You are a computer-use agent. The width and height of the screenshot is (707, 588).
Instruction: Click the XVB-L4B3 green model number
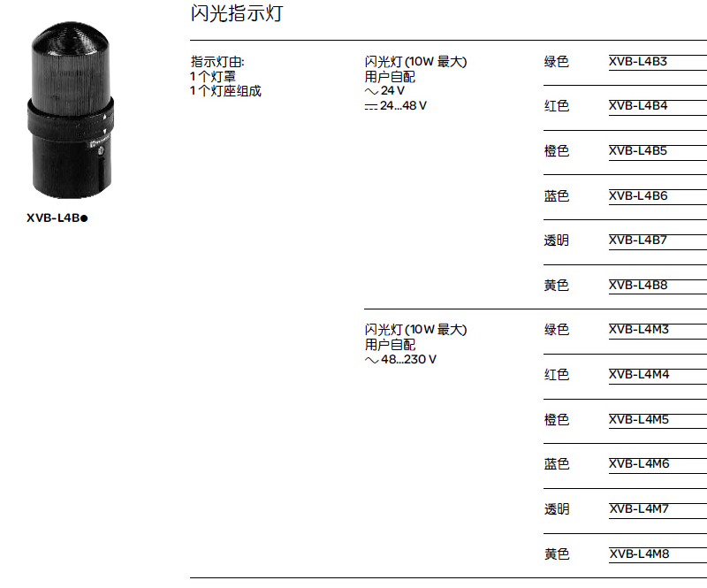637,61
